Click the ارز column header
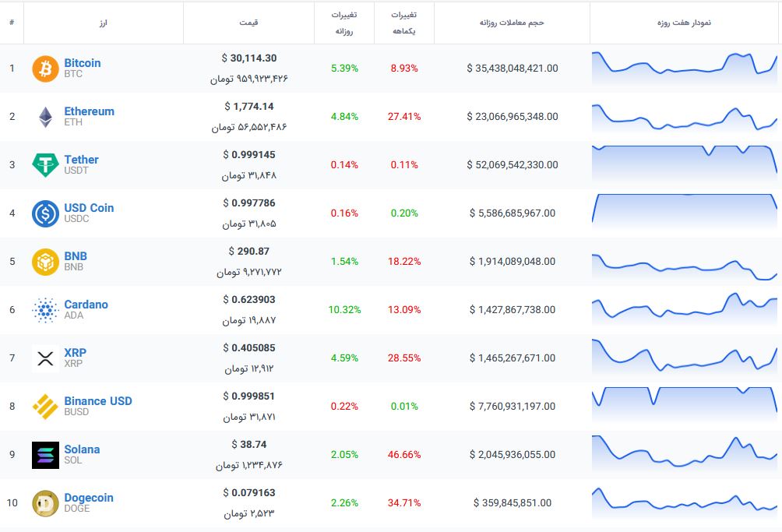782x532 pixels. coord(104,23)
